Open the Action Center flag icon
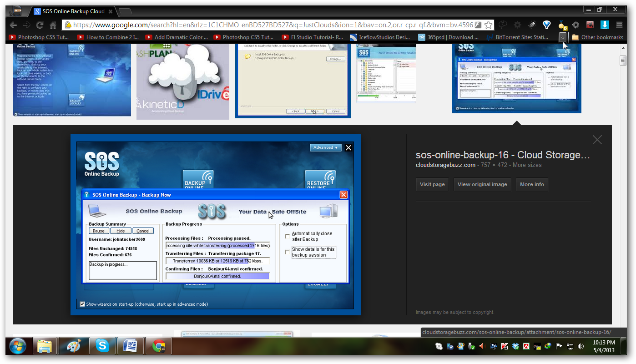Viewport: 636px width, 364px height. (559, 346)
